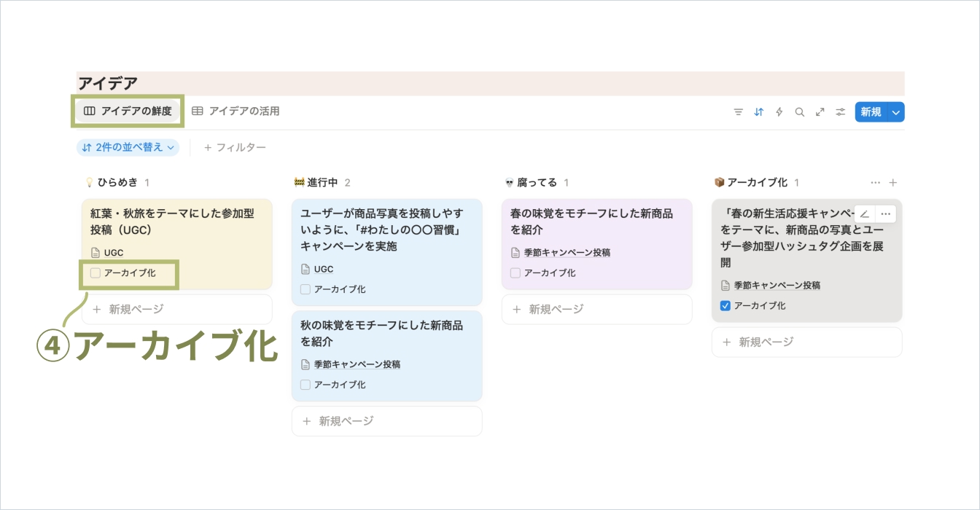Open database full-page with expand arrows icon
The image size is (980, 510).
(x=820, y=112)
